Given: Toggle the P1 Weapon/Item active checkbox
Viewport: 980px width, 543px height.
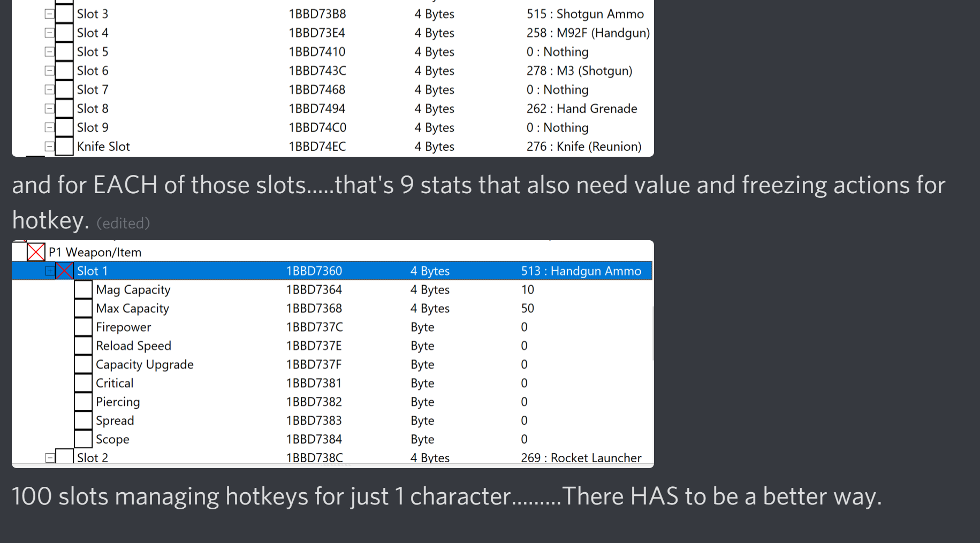Looking at the screenshot, I should 36,252.
